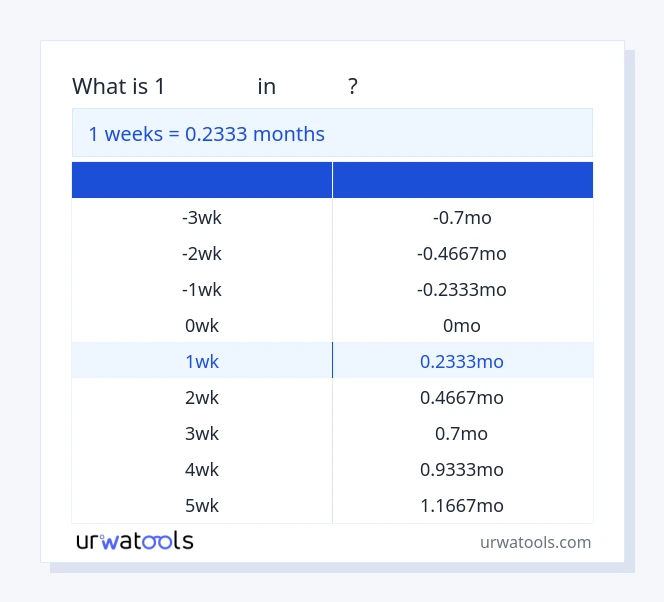Click the 'What is 1 in ?' heading
Viewport: 664px width, 602px height.
click(215, 87)
